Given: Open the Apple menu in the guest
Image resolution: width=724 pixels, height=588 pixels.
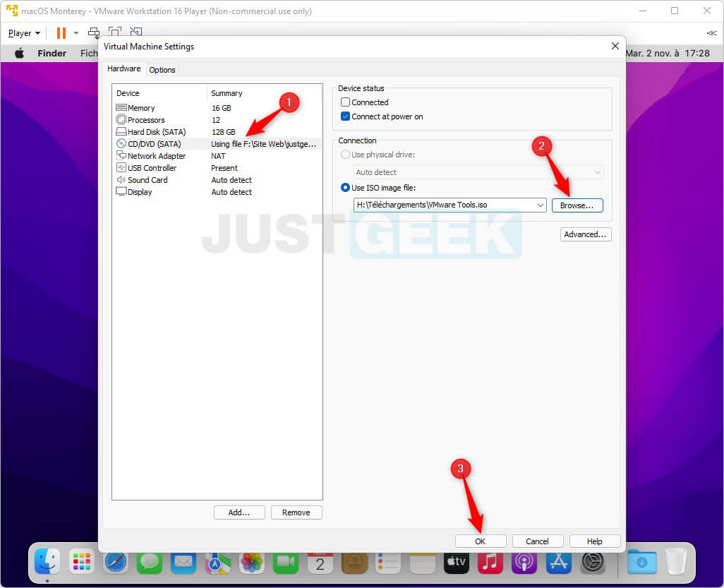Looking at the screenshot, I should 19,53.
